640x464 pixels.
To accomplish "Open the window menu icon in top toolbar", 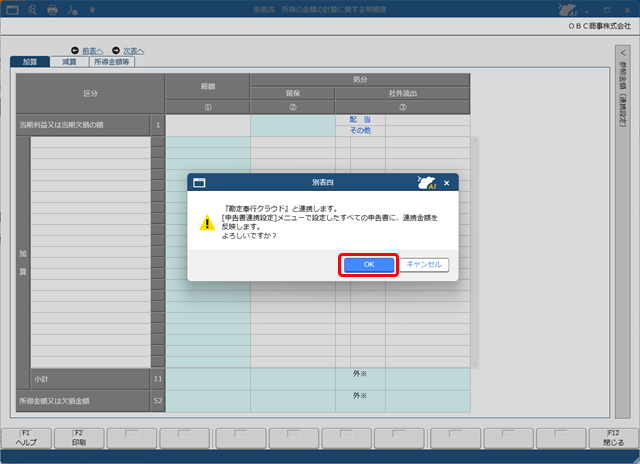I will click(12, 9).
